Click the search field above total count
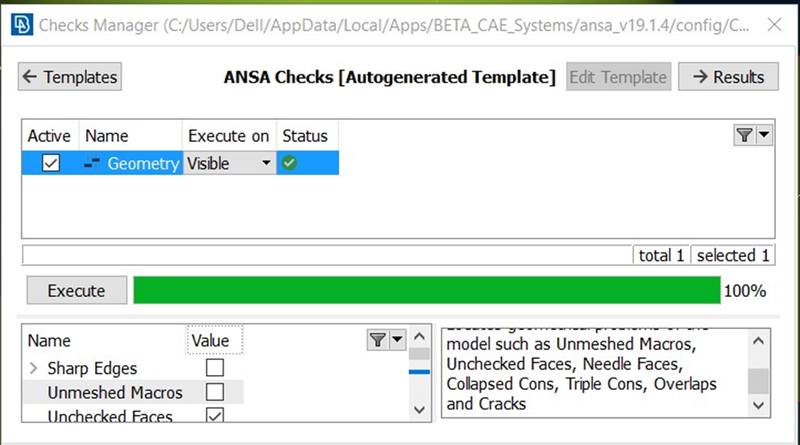Screen dimensions: 800x445 click(327, 255)
